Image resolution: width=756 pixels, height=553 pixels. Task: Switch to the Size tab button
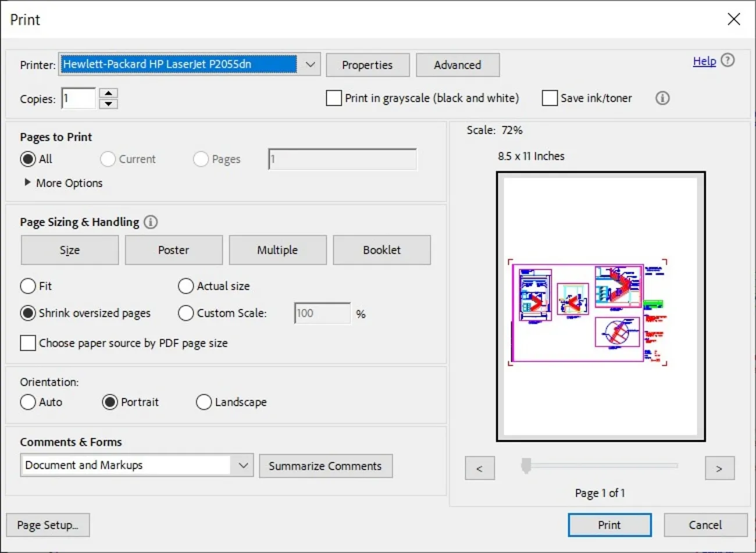tap(70, 250)
